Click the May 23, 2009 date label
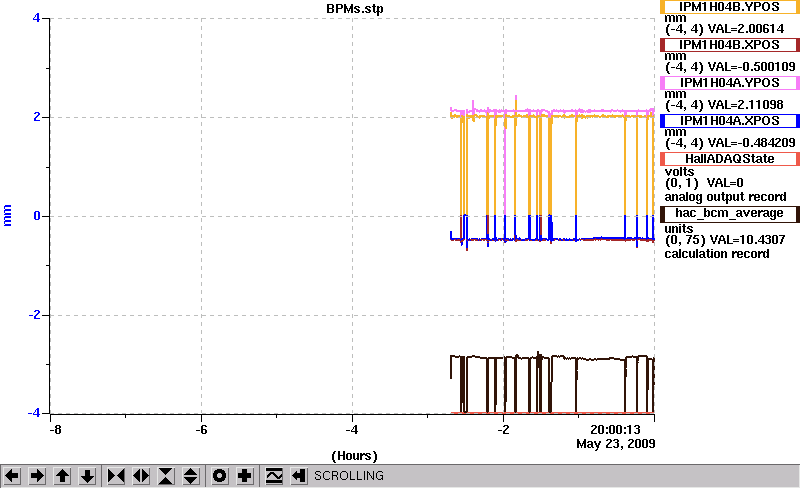This screenshot has height=488, width=800. pos(616,444)
